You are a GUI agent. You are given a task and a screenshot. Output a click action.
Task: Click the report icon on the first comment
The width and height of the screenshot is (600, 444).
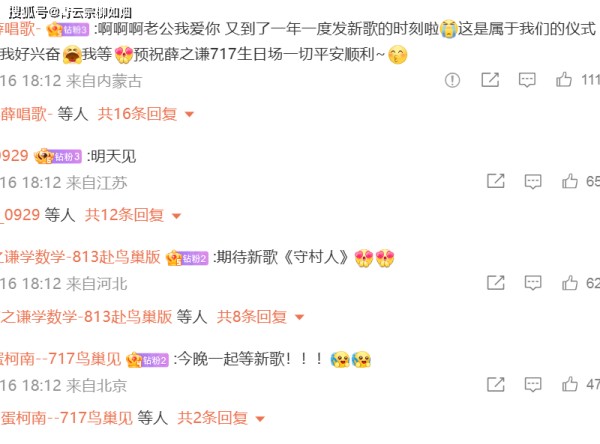point(452,80)
